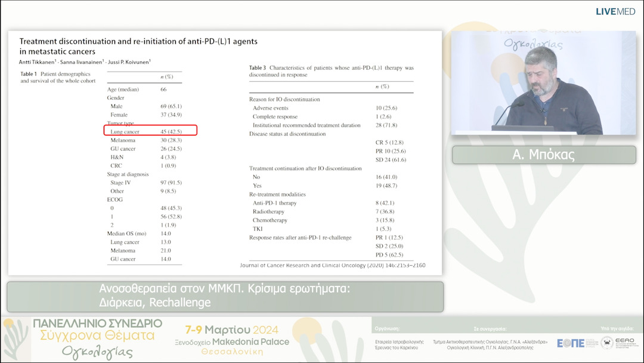Click the leaf emblem beside the conference title

[17, 340]
